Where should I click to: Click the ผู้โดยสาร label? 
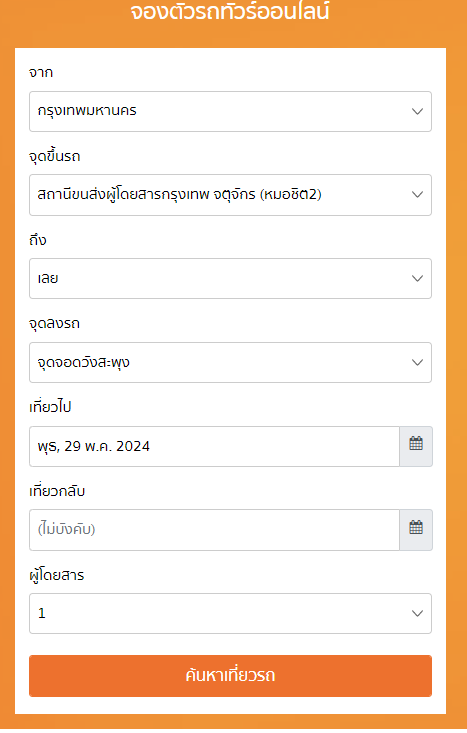click(x=57, y=575)
